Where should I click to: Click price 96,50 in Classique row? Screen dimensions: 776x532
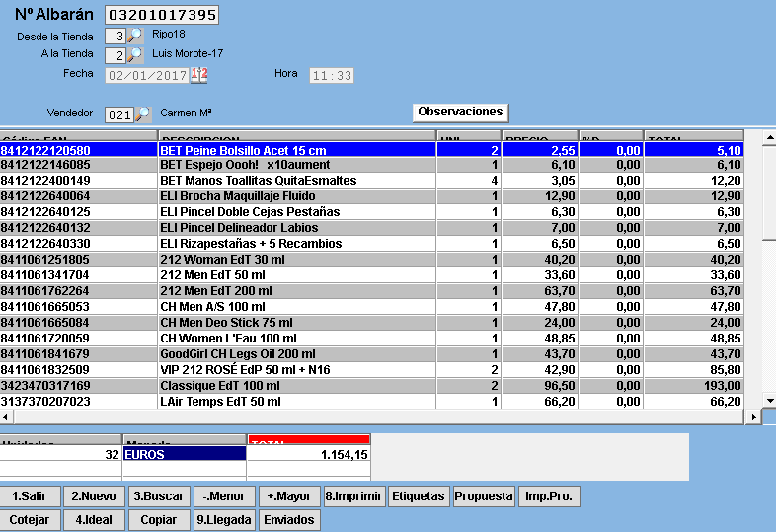coord(560,386)
